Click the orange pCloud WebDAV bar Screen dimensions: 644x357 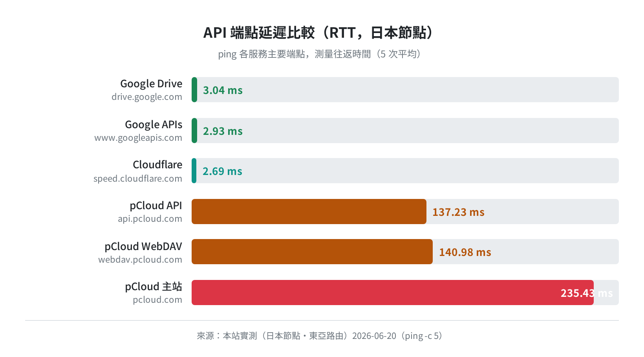click(312, 252)
